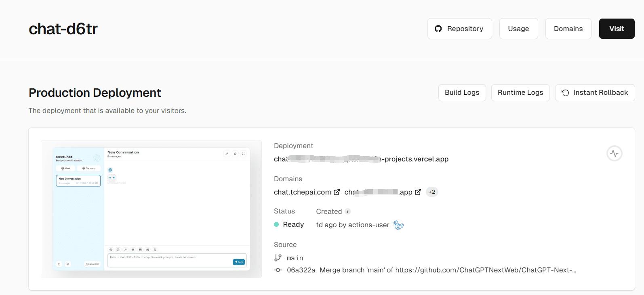Click the commit icon beside 06a322a
Image resolution: width=644 pixels, height=295 pixels.
278,270
